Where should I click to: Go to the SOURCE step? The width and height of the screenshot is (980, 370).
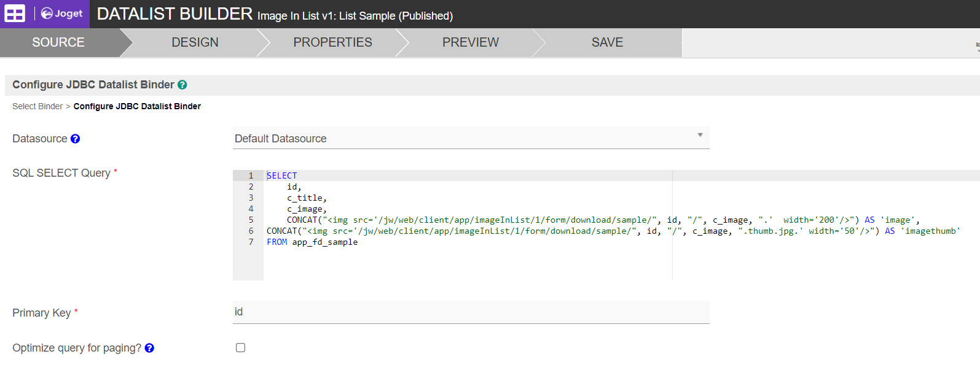point(58,42)
